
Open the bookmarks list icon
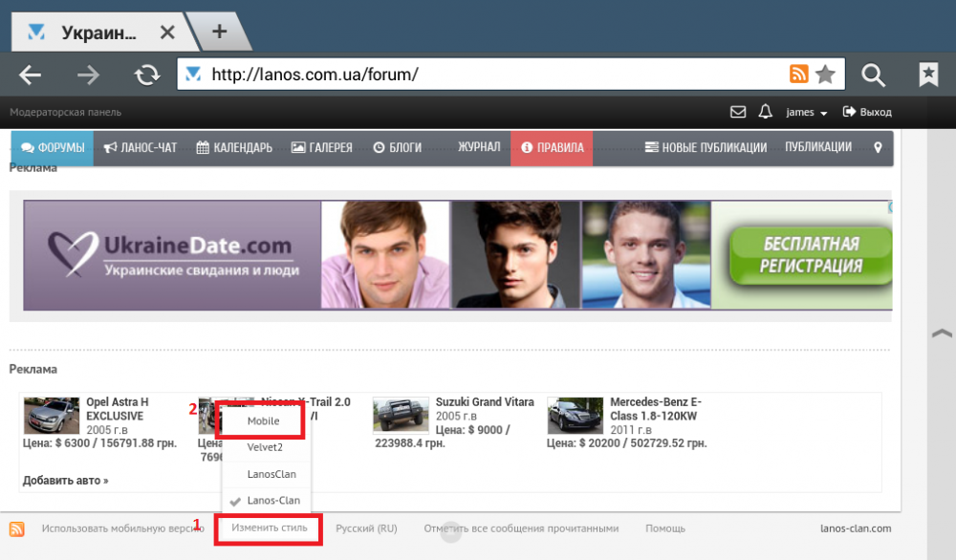(927, 75)
